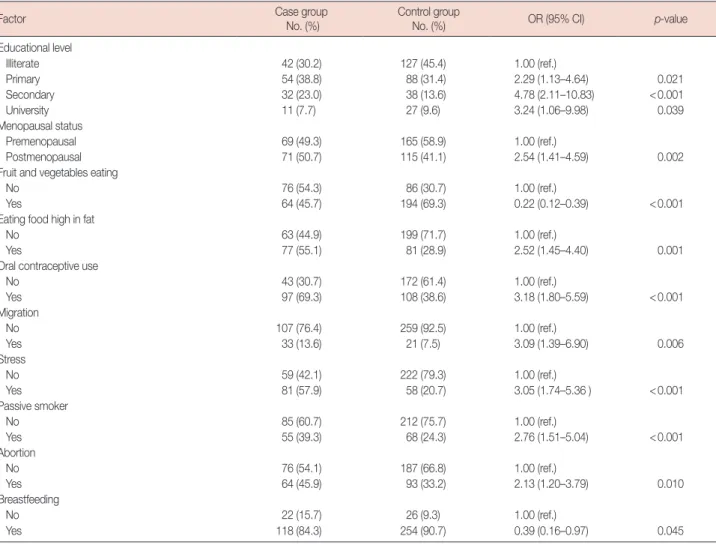
Task: Select the 'Primary' row label
Action: coord(23,79)
